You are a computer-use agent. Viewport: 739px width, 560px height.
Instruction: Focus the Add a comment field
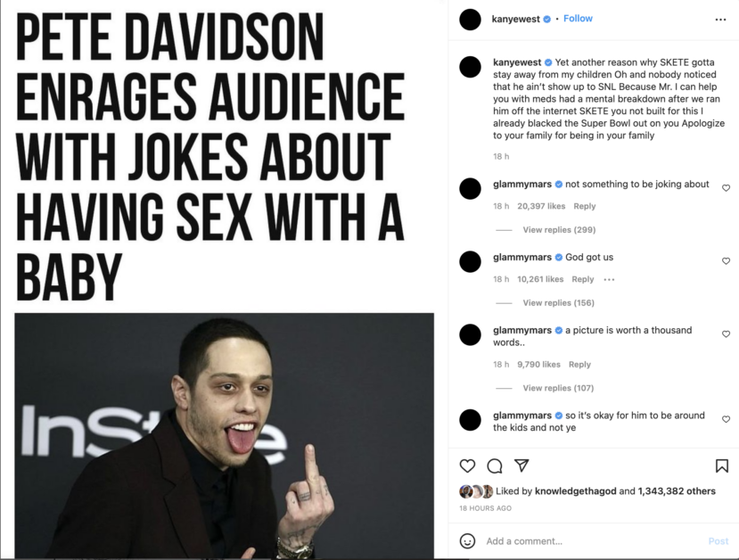[x=594, y=541]
